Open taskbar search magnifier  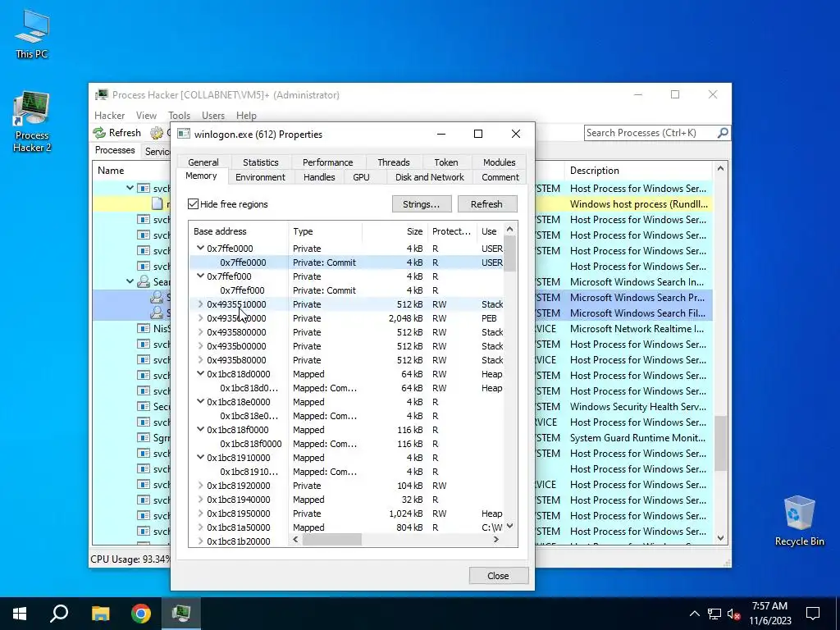[59, 614]
